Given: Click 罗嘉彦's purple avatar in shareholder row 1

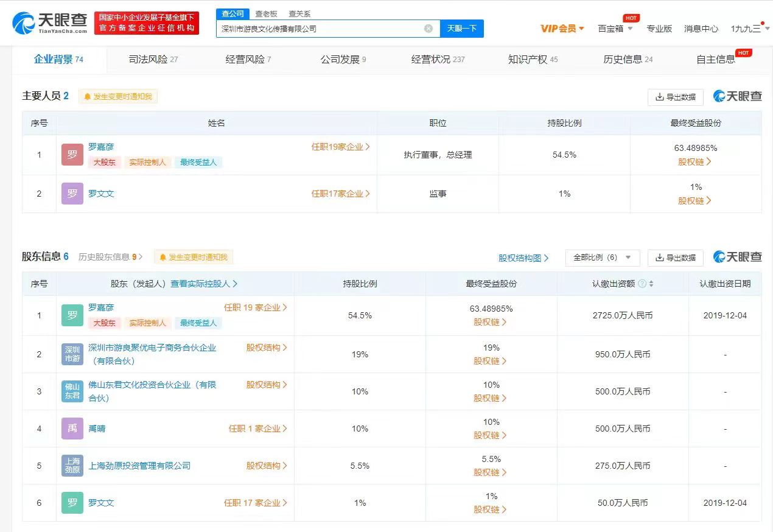Looking at the screenshot, I should tap(72, 315).
